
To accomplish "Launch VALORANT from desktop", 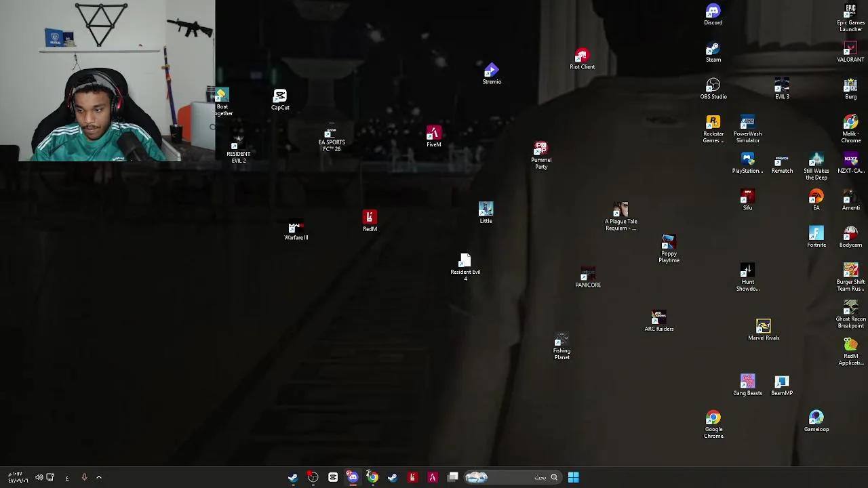I will pos(850,52).
